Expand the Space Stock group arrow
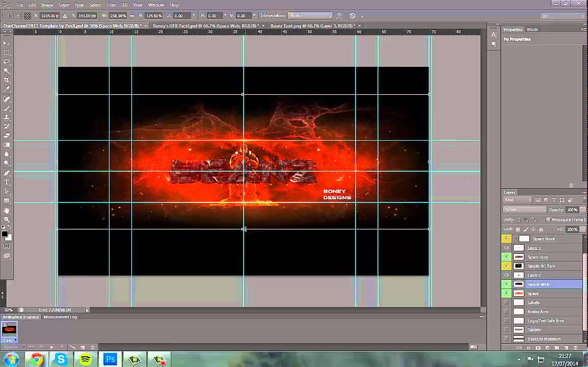Image resolution: width=588 pixels, height=367 pixels. pyautogui.click(x=516, y=239)
